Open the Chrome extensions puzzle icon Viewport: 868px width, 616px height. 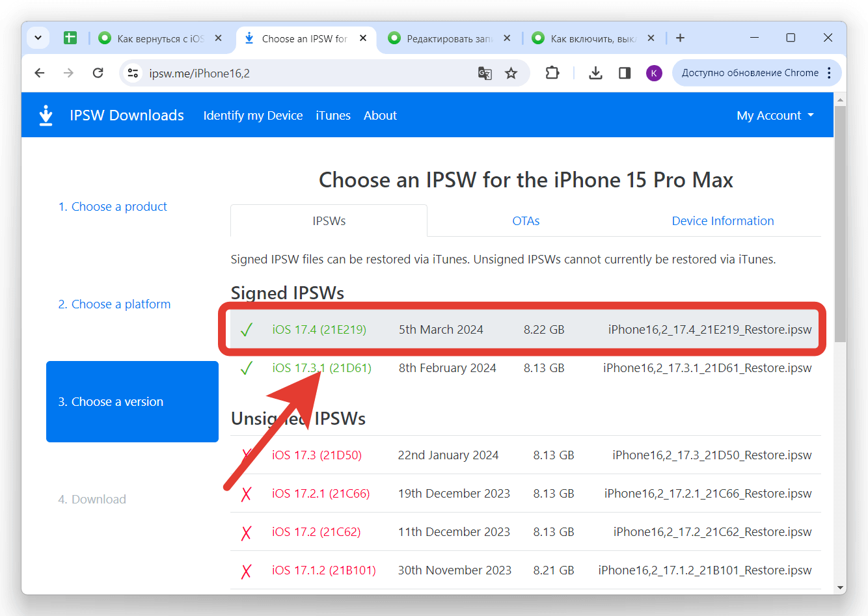[552, 73]
